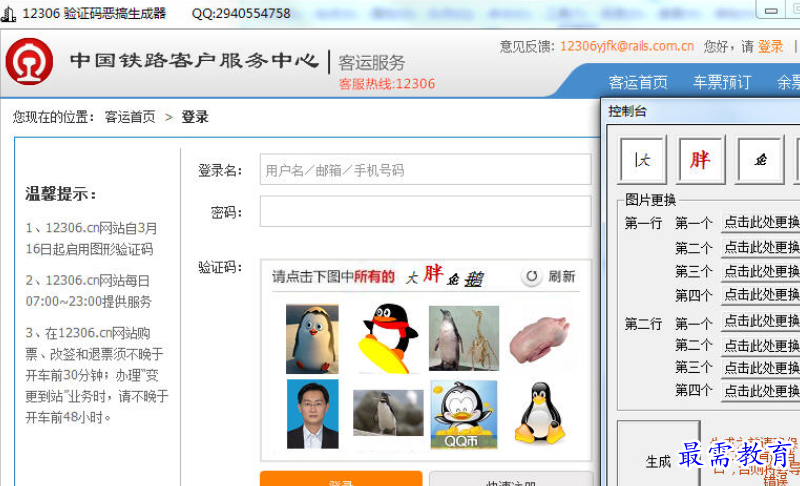Viewport: 800px width, 486px height.
Task: Select the real penguin on rocks photo
Action: point(388,413)
